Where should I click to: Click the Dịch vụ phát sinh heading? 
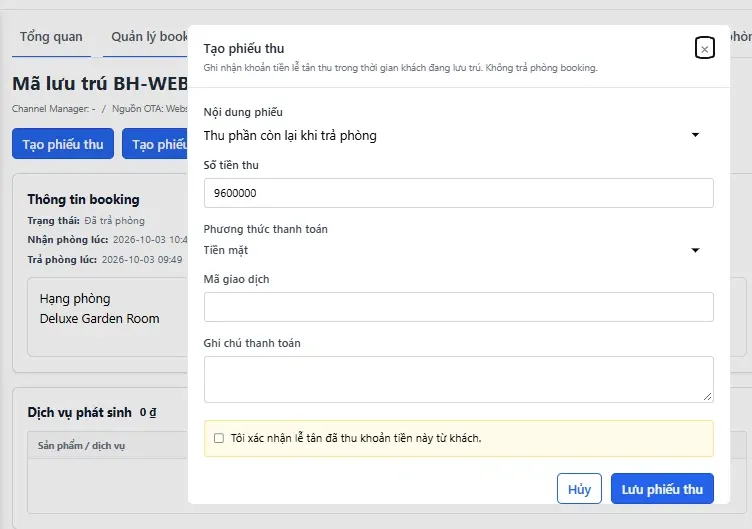(79, 412)
